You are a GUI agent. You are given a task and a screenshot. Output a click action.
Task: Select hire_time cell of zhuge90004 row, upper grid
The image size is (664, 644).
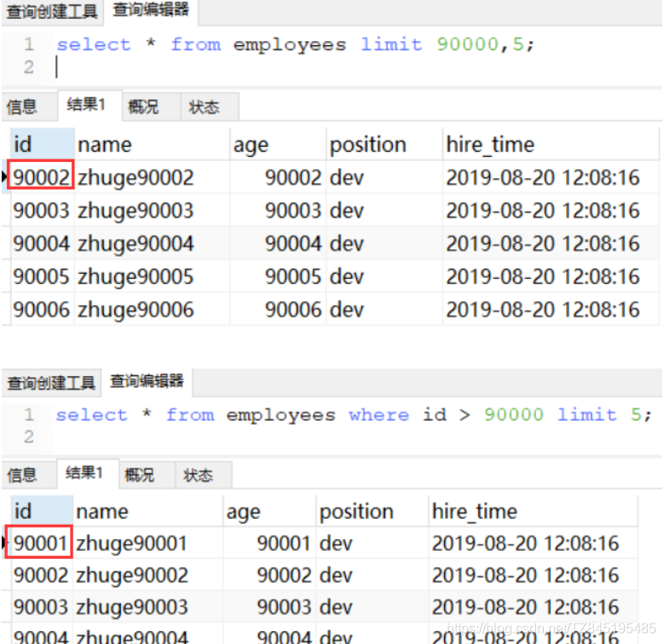click(551, 243)
